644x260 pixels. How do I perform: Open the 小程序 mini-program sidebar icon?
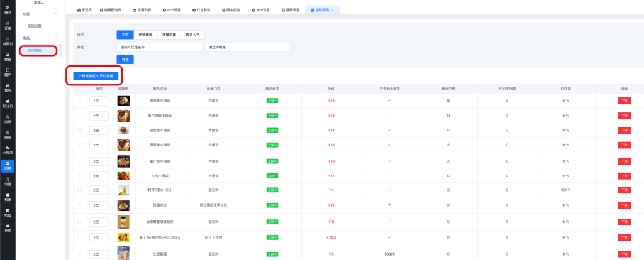[x=8, y=150]
